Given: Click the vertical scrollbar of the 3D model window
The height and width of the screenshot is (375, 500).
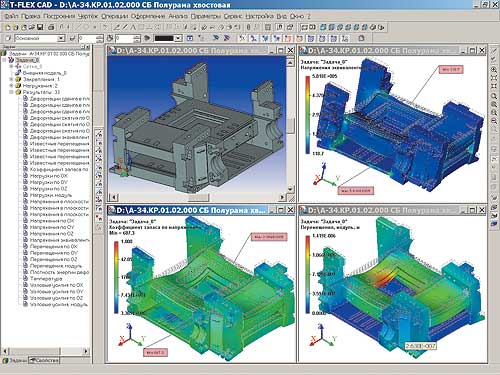Looking at the screenshot, I should pyautogui.click(x=290, y=126).
